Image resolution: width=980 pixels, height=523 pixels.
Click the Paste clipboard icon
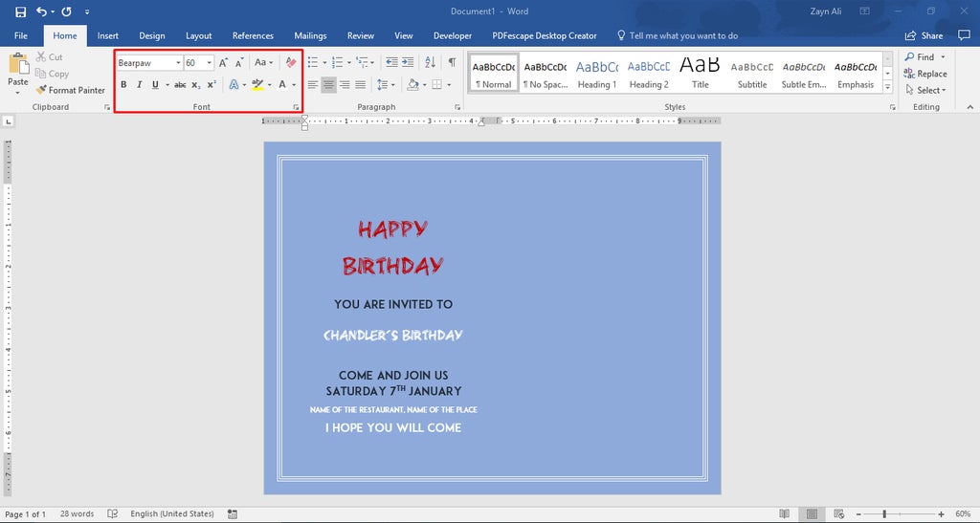pyautogui.click(x=18, y=64)
